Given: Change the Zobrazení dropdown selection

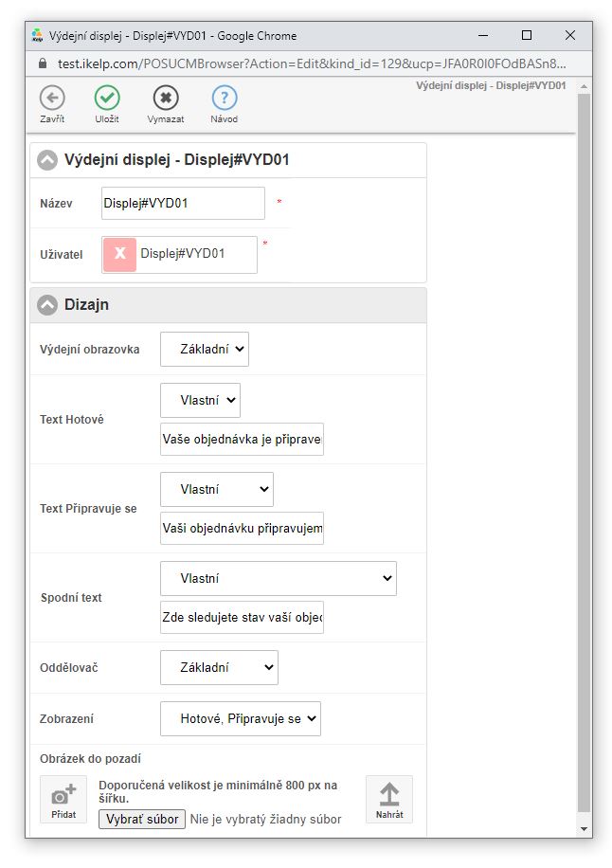Looking at the screenshot, I should pyautogui.click(x=241, y=718).
